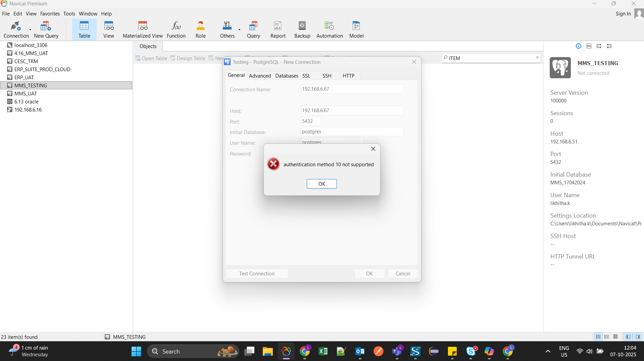Click the ITEM search filter field

490,58
